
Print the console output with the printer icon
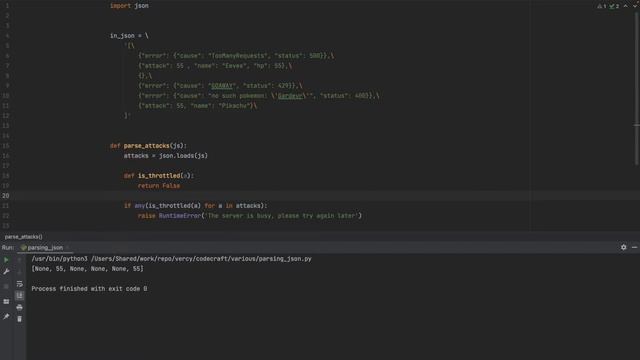click(x=19, y=307)
